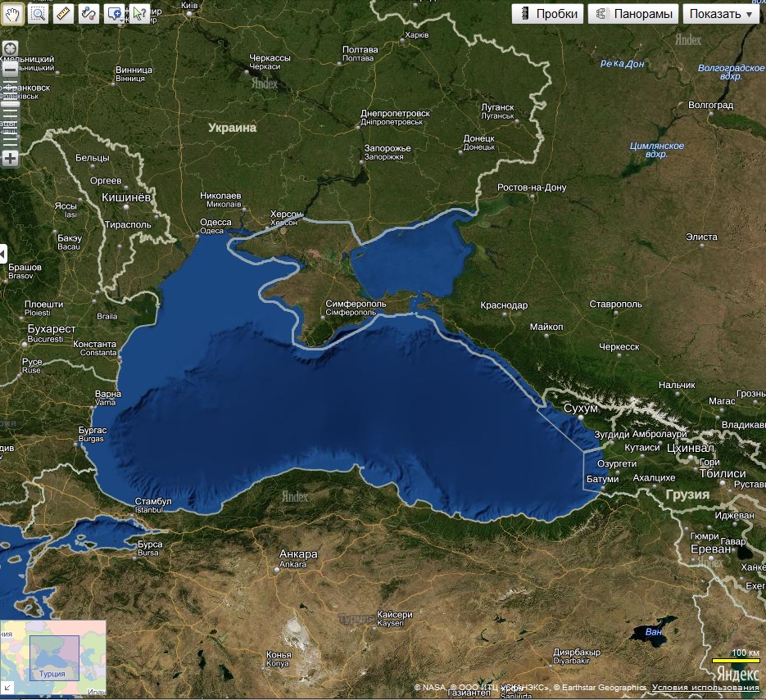Image resolution: width=766 pixels, height=700 pixels.
Task: Expand the Показать dropdown menu
Action: tap(721, 14)
